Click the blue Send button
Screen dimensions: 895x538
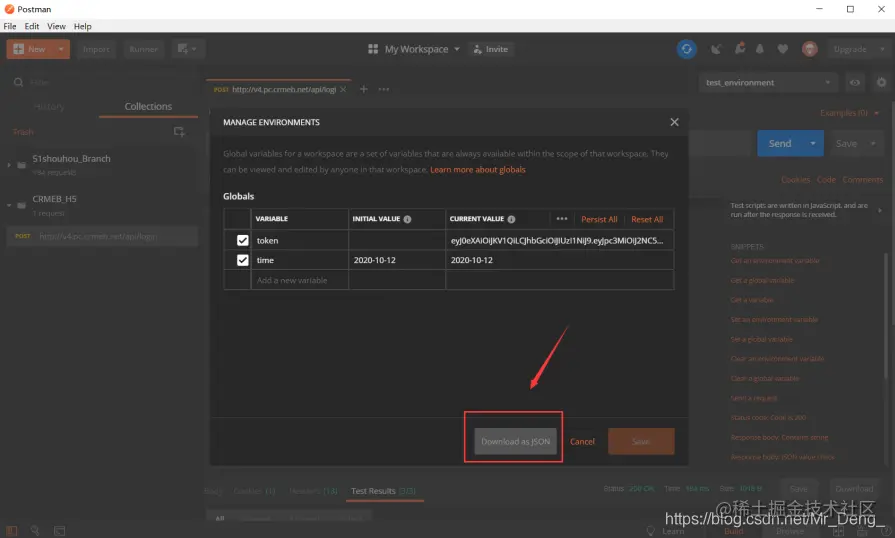pyautogui.click(x=780, y=143)
